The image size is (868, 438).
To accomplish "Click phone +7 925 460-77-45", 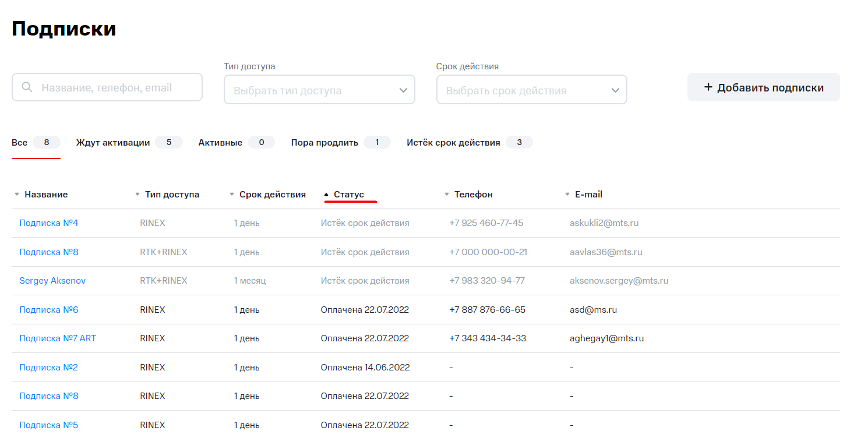I will click(486, 223).
